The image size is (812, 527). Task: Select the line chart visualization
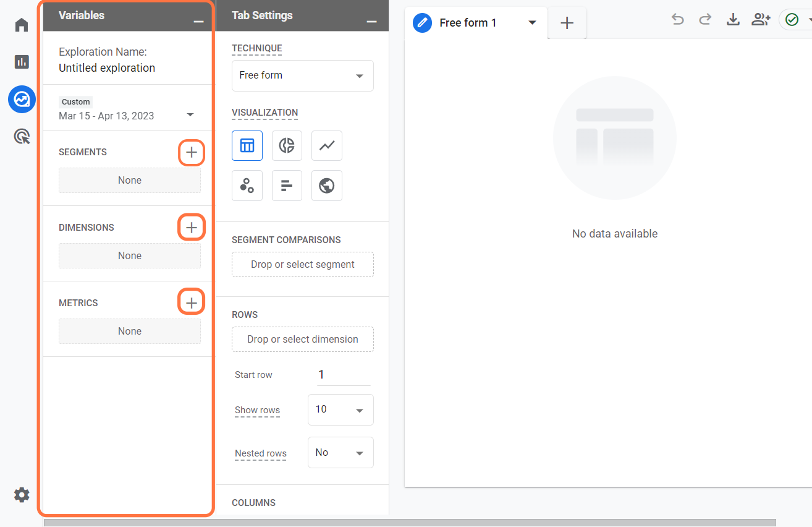pos(327,146)
